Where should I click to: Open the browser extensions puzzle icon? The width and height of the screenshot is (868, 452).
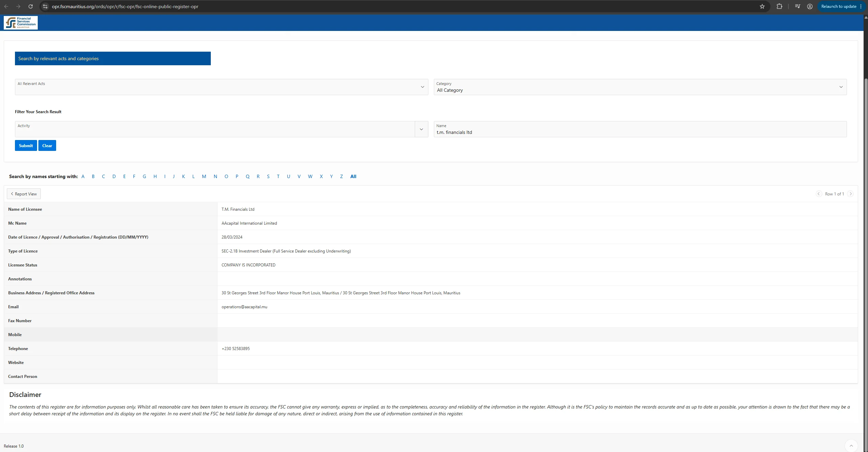780,6
